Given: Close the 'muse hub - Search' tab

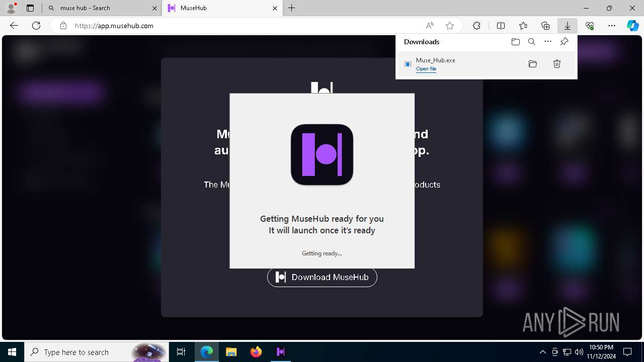Looking at the screenshot, I should [x=154, y=8].
